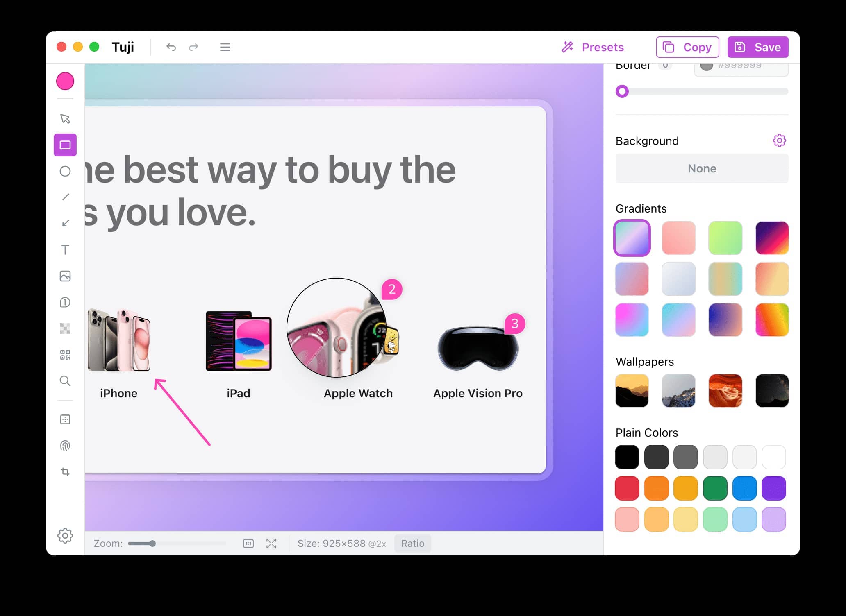Viewport: 846px width, 616px height.
Task: Open background settings gear
Action: tap(779, 140)
